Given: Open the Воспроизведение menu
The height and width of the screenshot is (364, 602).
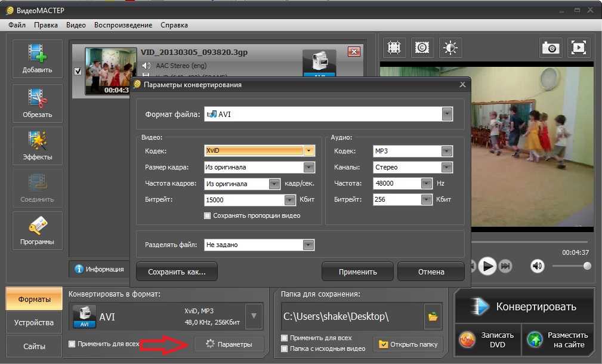Looking at the screenshot, I should point(123,25).
